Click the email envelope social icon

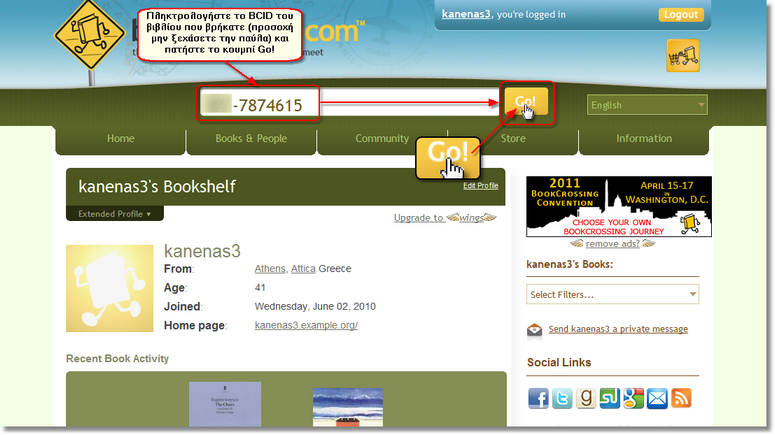pos(657,399)
